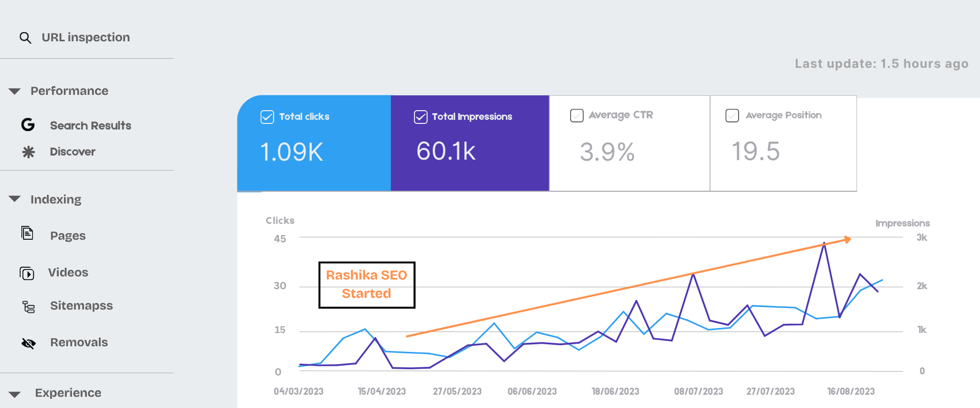This screenshot has height=408, width=980.
Task: Click the Removals crossed-eye icon
Action: point(29,343)
